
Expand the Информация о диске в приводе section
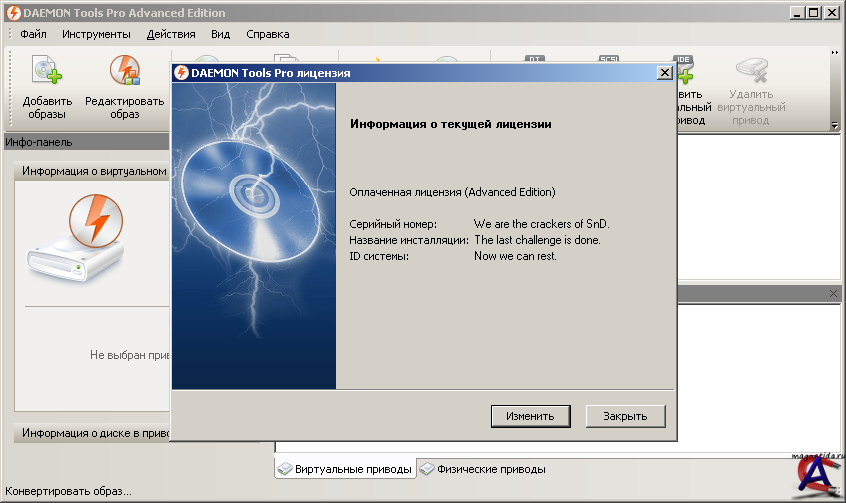click(x=93, y=434)
